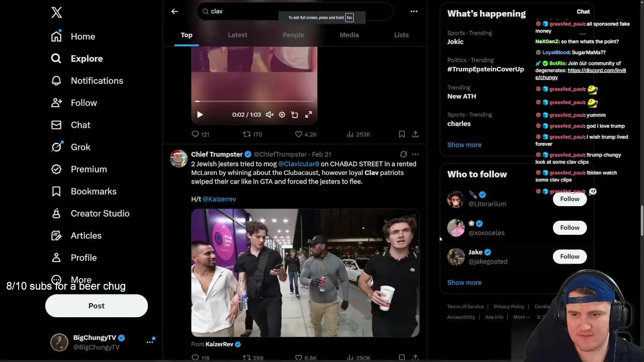Open Chief Trumpster display name link
644x362 pixels.
pyautogui.click(x=217, y=154)
